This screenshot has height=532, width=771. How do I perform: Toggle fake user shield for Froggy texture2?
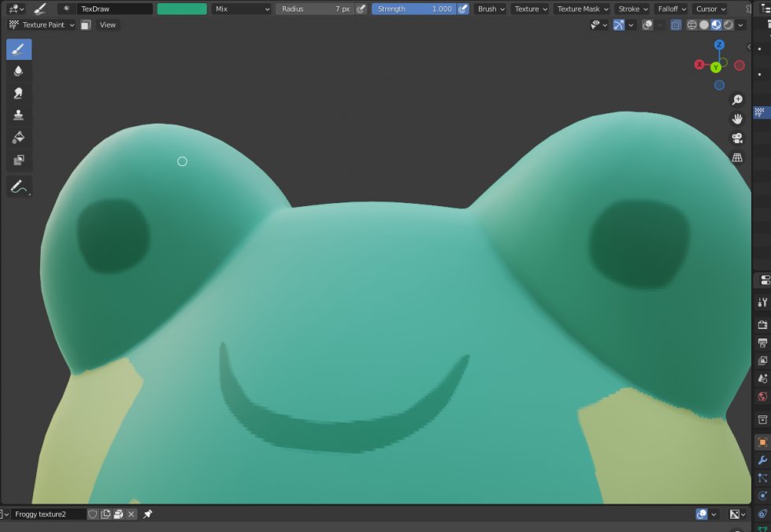coord(92,515)
